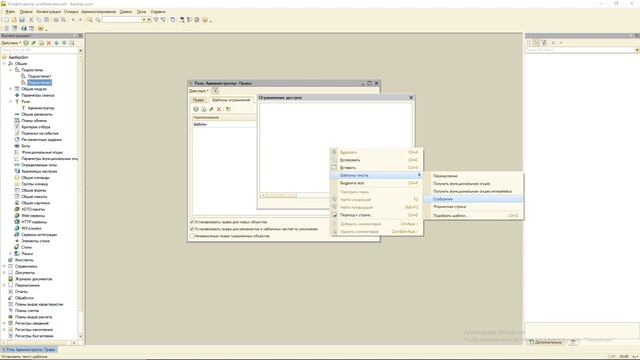Screen dimensions: 640x360
Task: Expand the Документы tree node
Action: pos(5,272)
